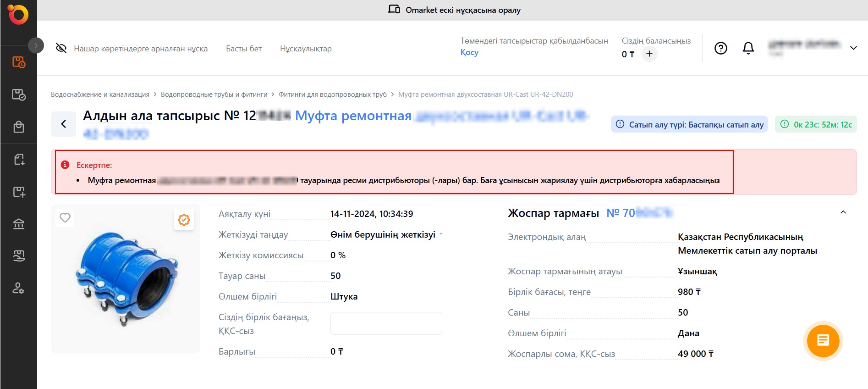The height and width of the screenshot is (389, 868).
Task: Click unit of measure value 'Штука'
Action: pyautogui.click(x=344, y=296)
